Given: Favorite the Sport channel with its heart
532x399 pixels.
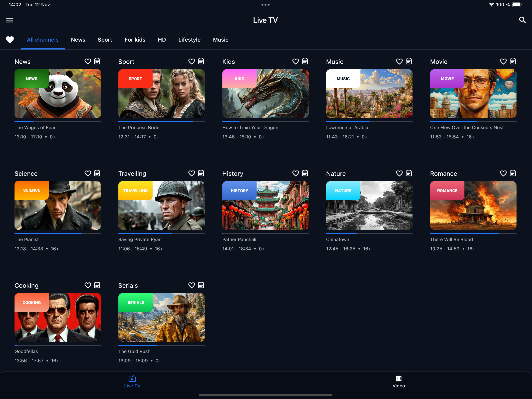Looking at the screenshot, I should click(x=192, y=61).
